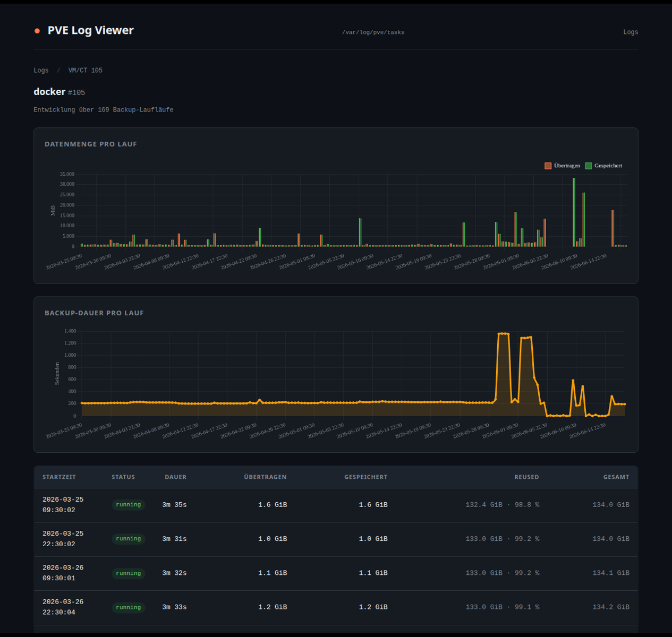Click the Übertragen legend label
Image resolution: width=672 pixels, height=637 pixels.
coord(567,166)
